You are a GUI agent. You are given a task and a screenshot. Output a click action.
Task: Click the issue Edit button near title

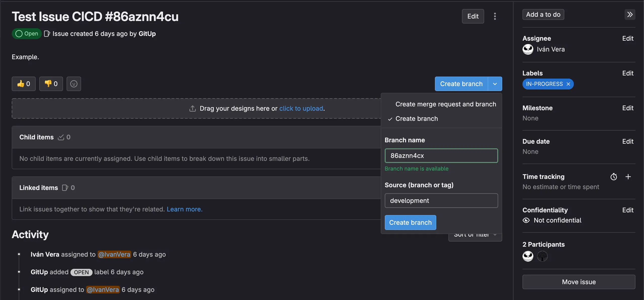(x=473, y=16)
